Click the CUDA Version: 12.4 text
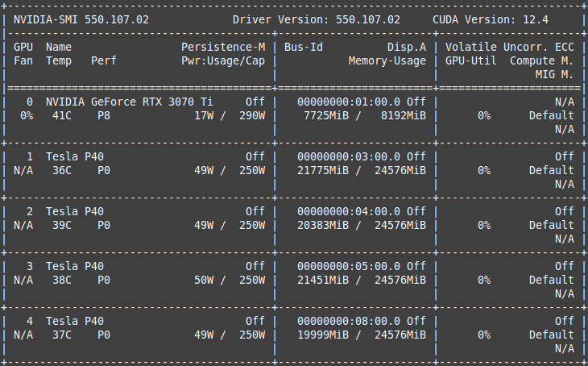This screenshot has height=366, width=588. [490, 19]
